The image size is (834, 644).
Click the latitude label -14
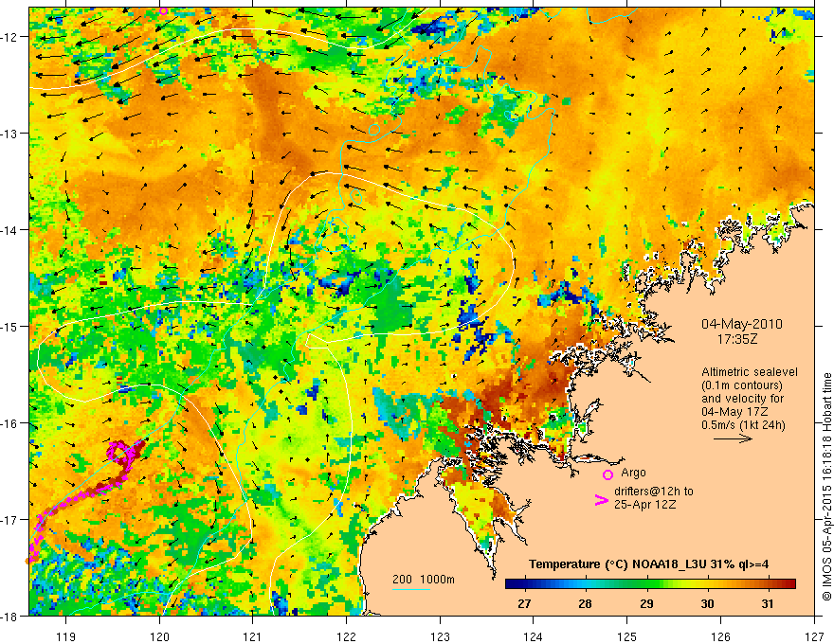pos(9,230)
